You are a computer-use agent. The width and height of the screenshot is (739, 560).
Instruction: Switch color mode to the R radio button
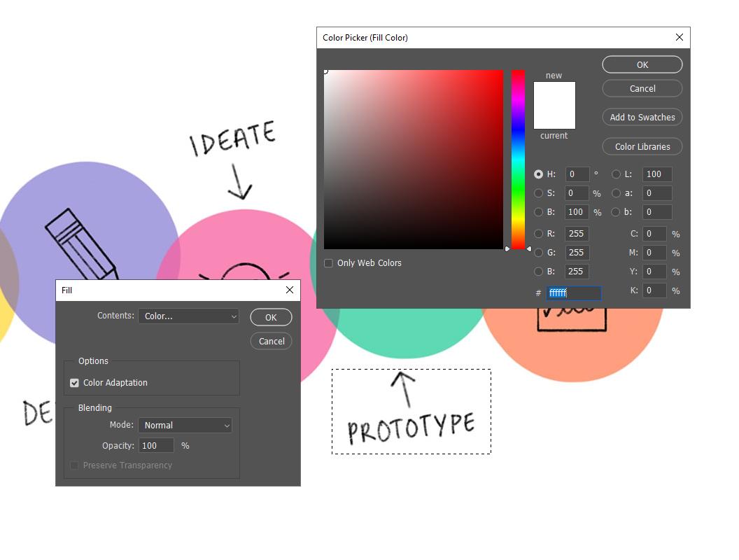pyautogui.click(x=538, y=234)
